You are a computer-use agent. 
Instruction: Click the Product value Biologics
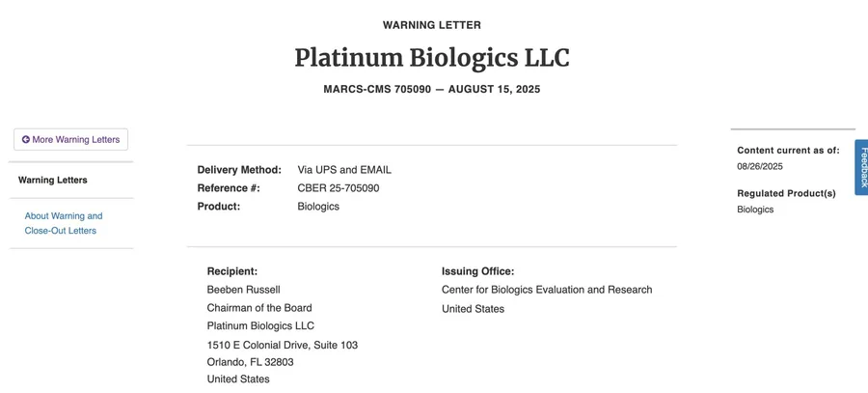click(318, 207)
